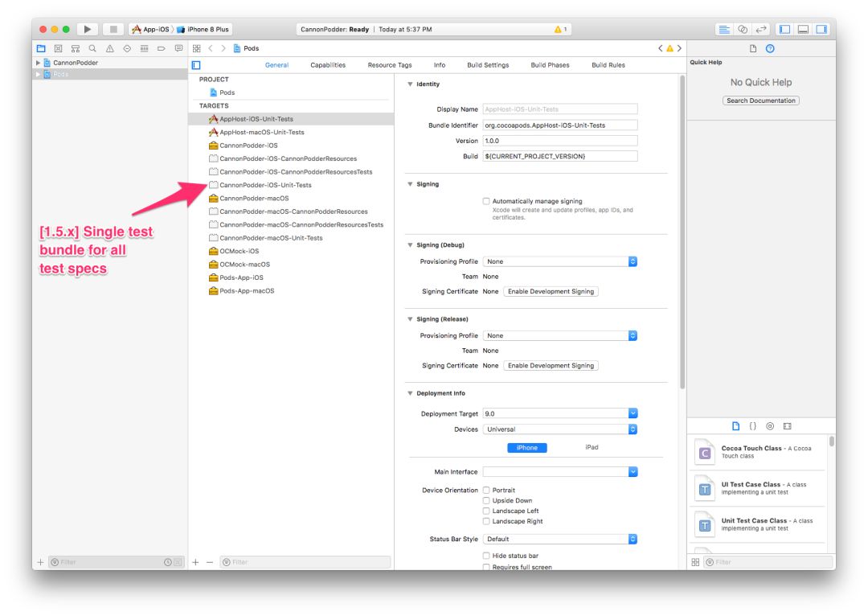The image size is (868, 616).
Task: Open the Code Snippet library
Action: pos(753,426)
